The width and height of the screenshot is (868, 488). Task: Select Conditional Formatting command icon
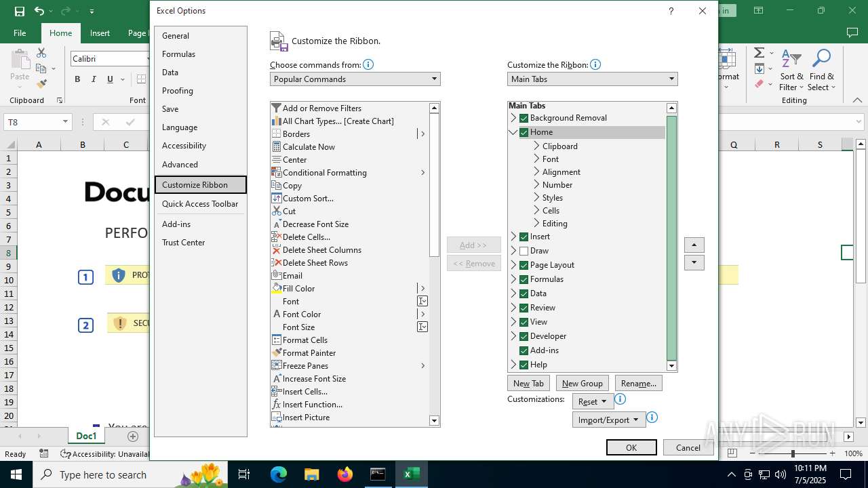coord(276,172)
